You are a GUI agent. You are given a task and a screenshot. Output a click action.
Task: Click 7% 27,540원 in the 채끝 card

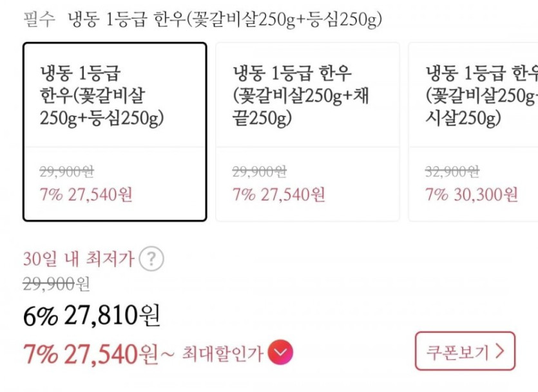point(278,194)
